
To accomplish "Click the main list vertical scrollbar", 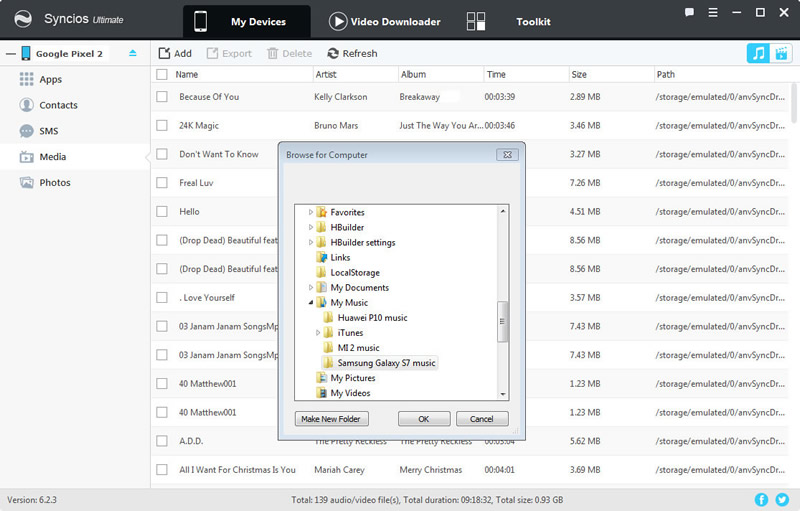I will pos(794,103).
